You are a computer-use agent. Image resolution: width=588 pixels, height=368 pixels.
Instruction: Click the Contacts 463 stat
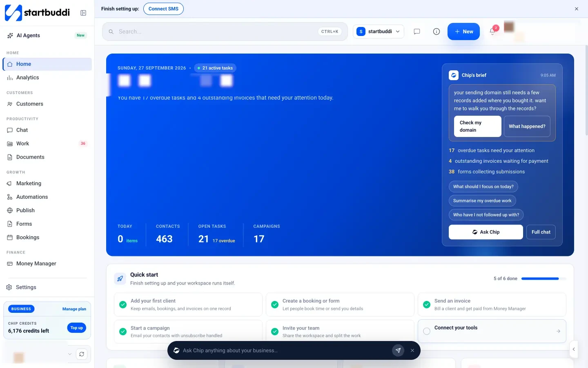[x=168, y=235]
